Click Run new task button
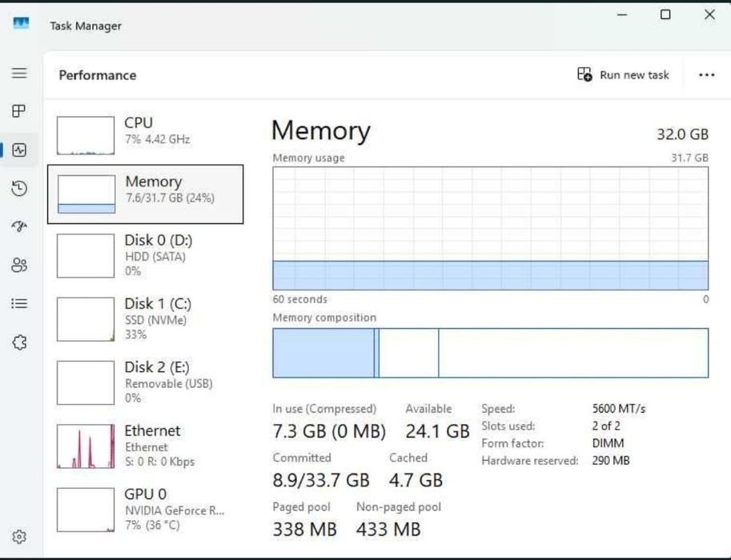This screenshot has height=560, width=731. tap(623, 75)
